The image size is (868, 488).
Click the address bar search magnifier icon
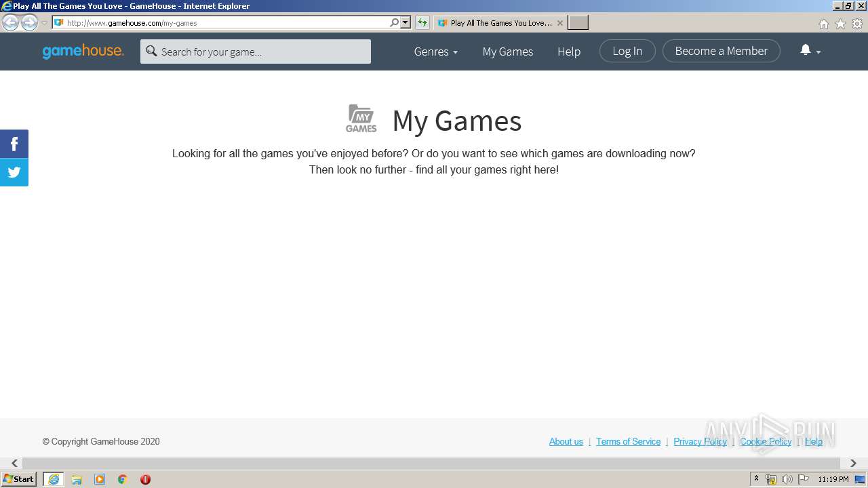tap(394, 23)
